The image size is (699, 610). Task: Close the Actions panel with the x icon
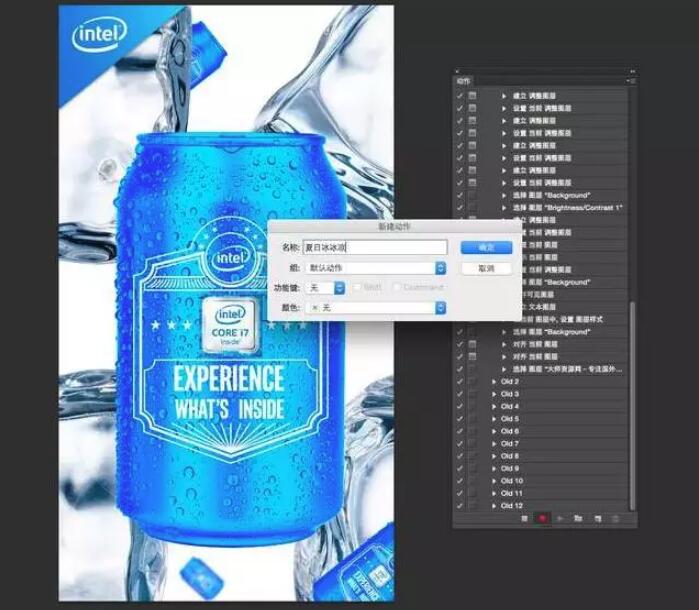456,71
